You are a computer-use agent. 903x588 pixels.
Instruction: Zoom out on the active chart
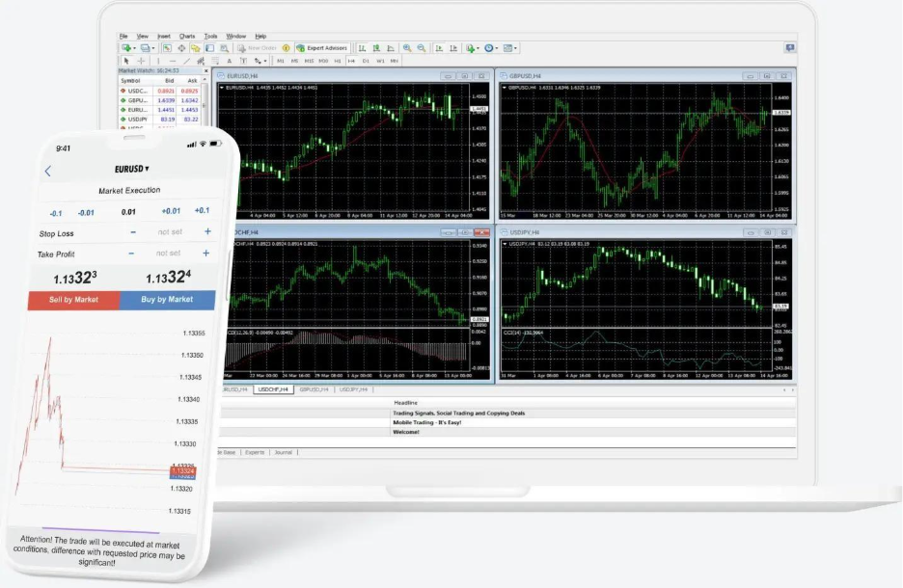(422, 47)
